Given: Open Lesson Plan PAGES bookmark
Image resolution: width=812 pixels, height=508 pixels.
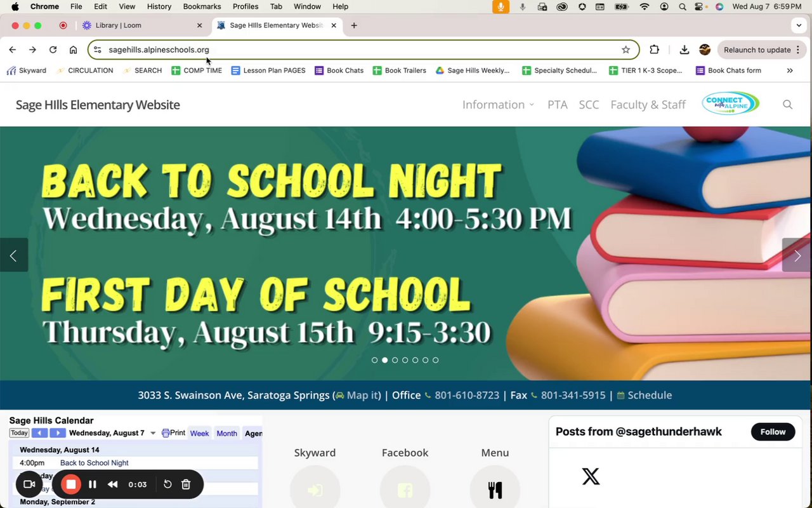Looking at the screenshot, I should 268,70.
